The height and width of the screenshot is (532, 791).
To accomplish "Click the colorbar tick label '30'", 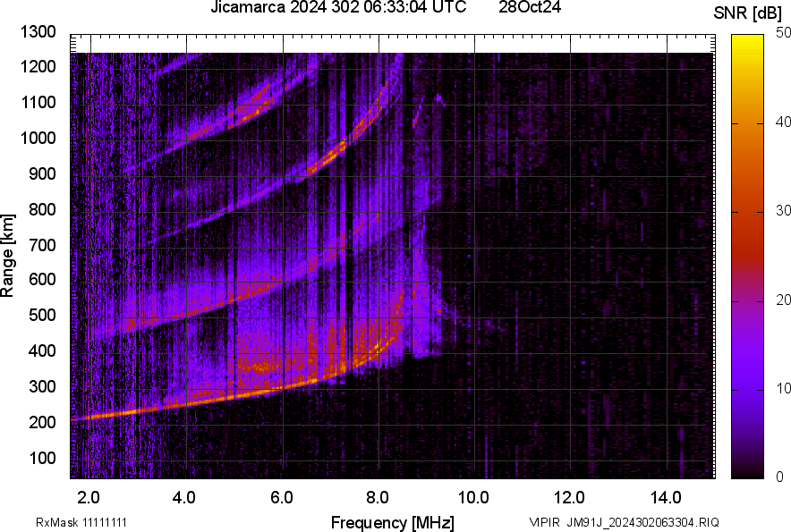I will tap(784, 211).
